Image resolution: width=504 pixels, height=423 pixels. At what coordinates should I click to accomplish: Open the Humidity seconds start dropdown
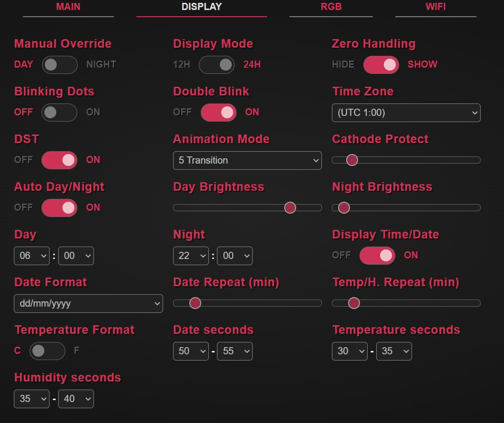click(31, 399)
